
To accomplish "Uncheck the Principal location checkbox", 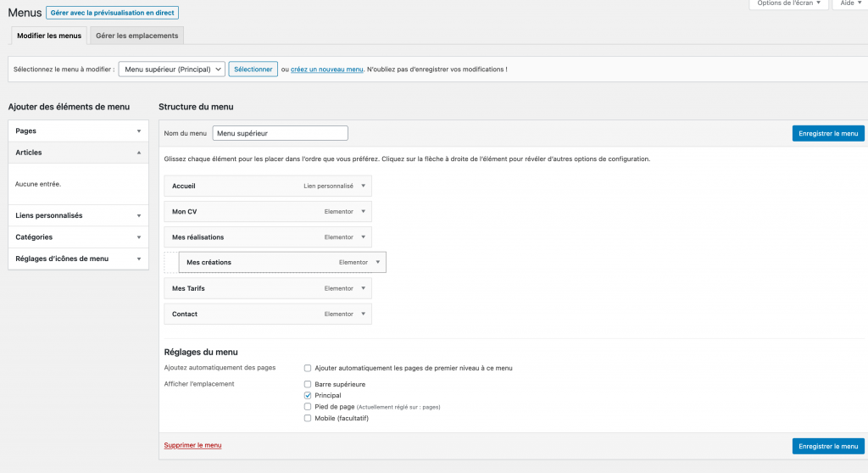I will [308, 396].
